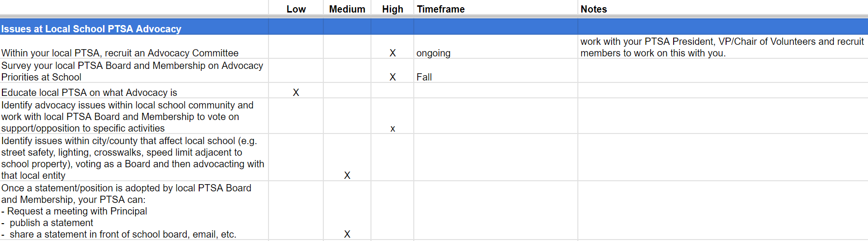Select the "Identify advocacy issues within local school community" cell
Image resolution: width=868 pixels, height=241 pixels.
tap(128, 117)
